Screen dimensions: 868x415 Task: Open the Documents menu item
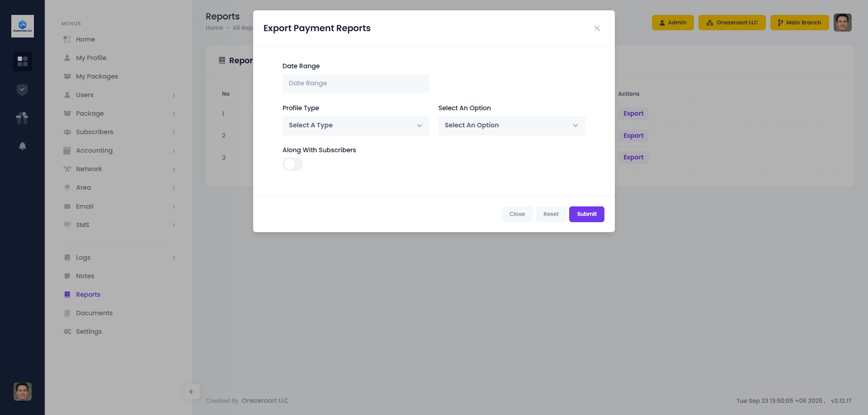94,313
